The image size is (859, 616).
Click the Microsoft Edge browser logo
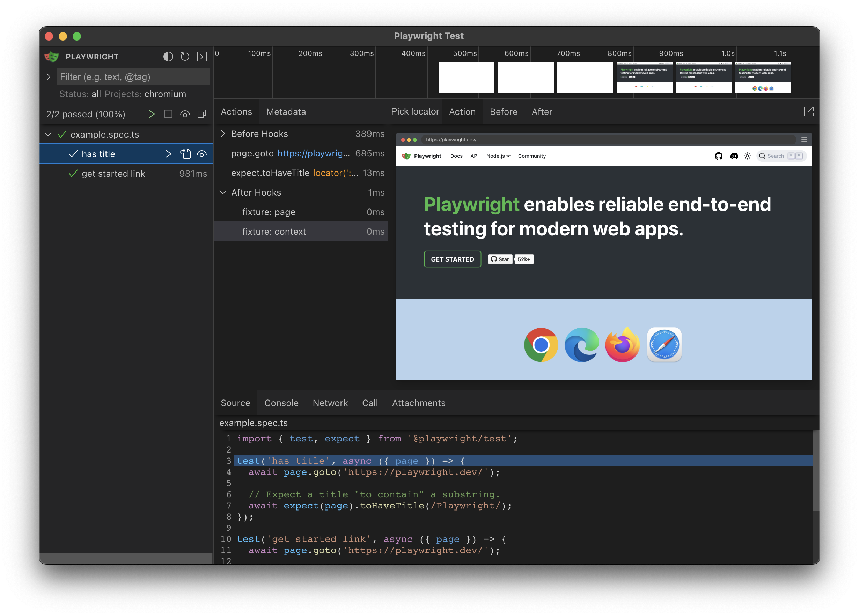coord(582,345)
